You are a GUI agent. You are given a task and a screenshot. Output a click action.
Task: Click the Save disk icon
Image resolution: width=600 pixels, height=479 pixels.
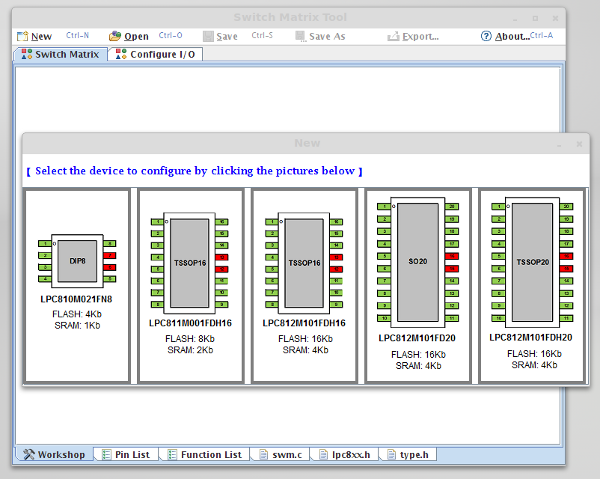208,36
